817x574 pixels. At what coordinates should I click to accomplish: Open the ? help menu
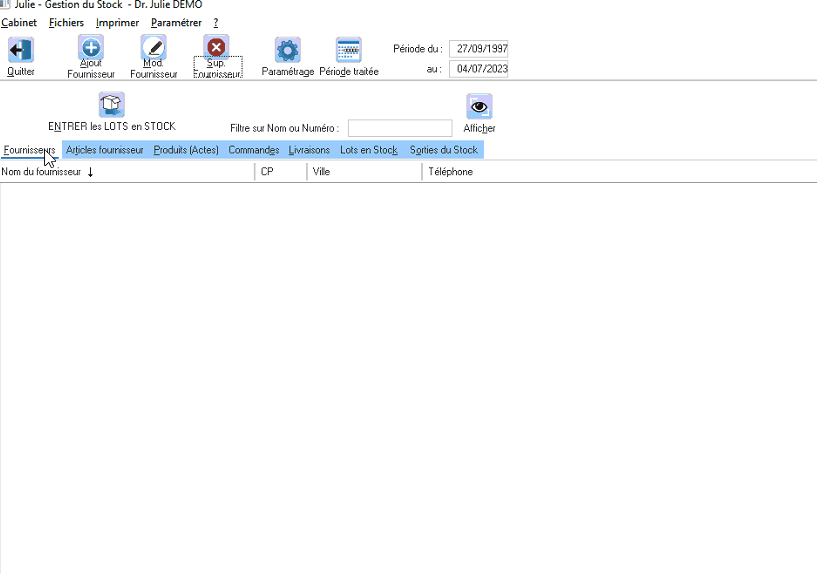pos(216,22)
